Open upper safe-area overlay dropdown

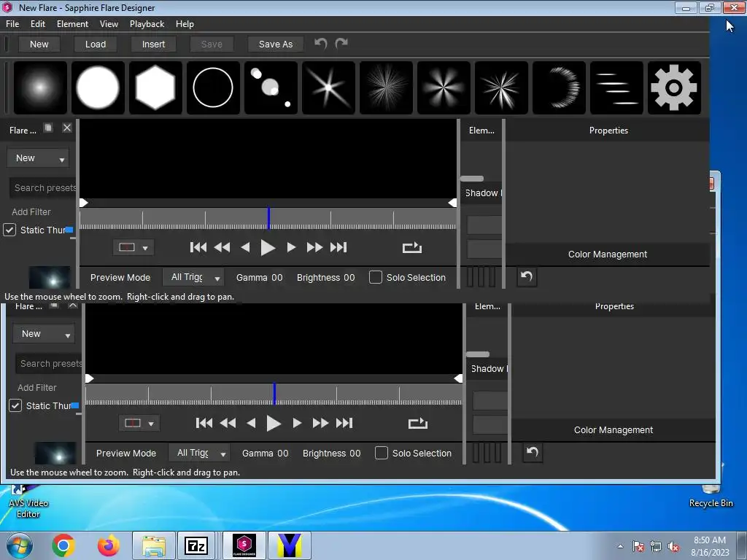coord(133,248)
